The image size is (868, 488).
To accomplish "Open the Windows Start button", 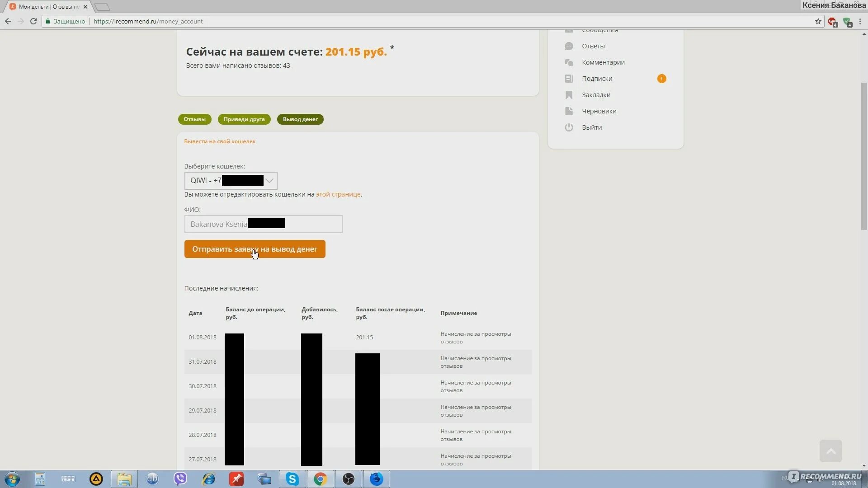I will point(12,479).
